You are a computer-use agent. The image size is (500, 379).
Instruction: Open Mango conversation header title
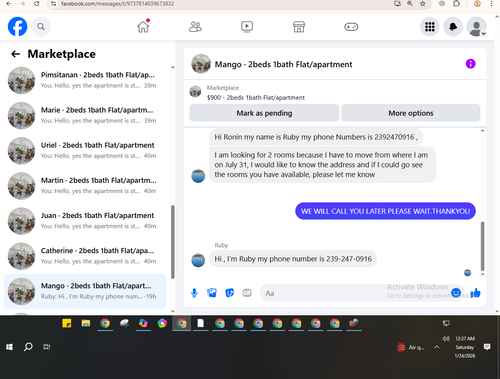pos(283,64)
